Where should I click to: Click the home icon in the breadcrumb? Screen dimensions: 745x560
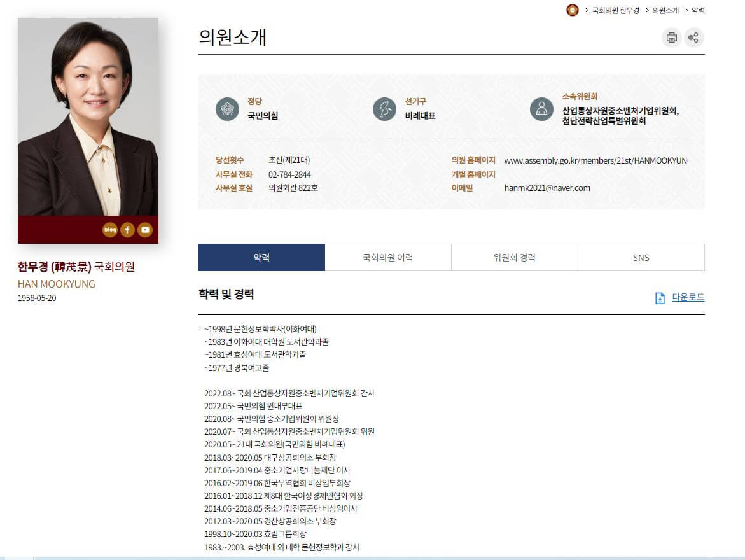click(571, 10)
